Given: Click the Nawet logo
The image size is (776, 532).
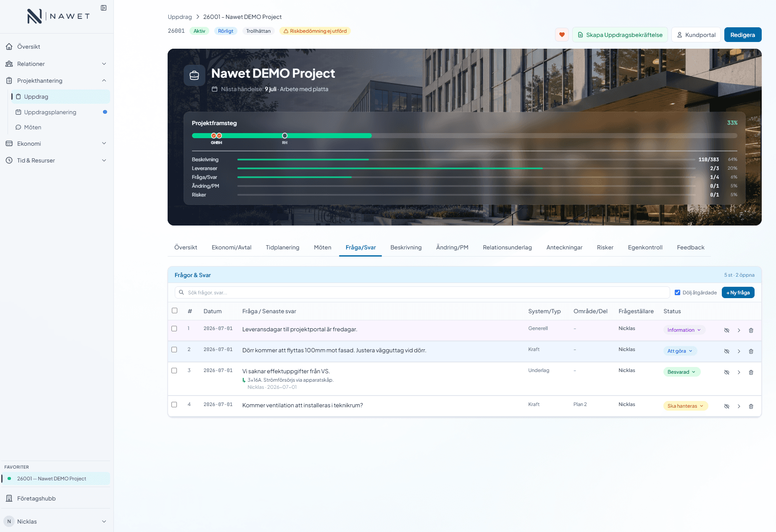Looking at the screenshot, I should pyautogui.click(x=58, y=16).
